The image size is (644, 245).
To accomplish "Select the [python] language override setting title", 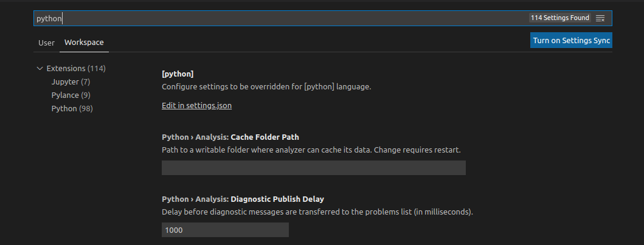I will 178,74.
